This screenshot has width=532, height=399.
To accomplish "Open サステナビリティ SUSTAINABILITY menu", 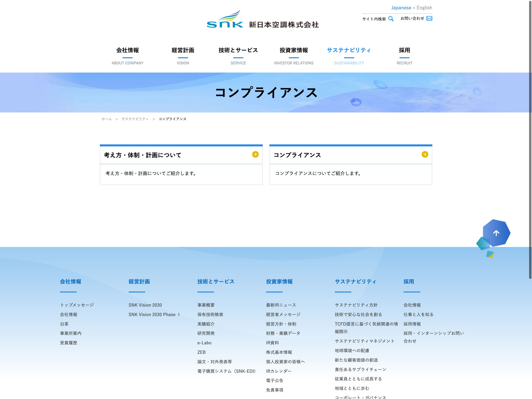I will [349, 56].
